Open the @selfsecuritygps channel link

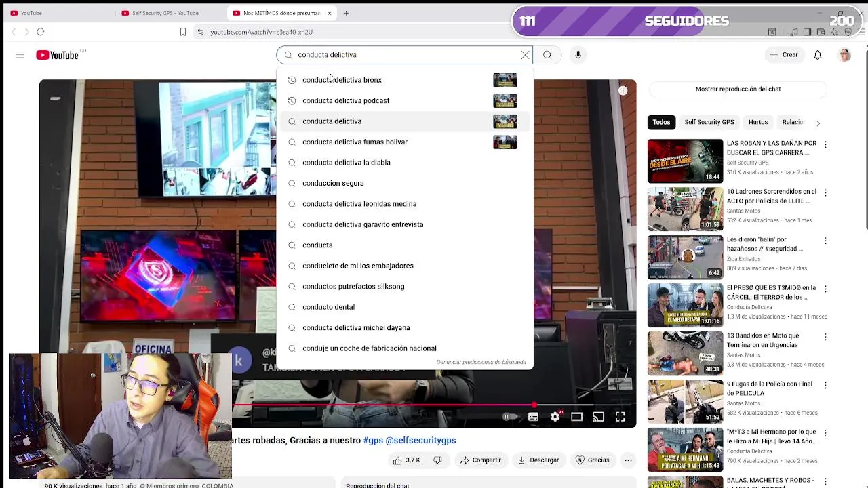[x=420, y=441]
